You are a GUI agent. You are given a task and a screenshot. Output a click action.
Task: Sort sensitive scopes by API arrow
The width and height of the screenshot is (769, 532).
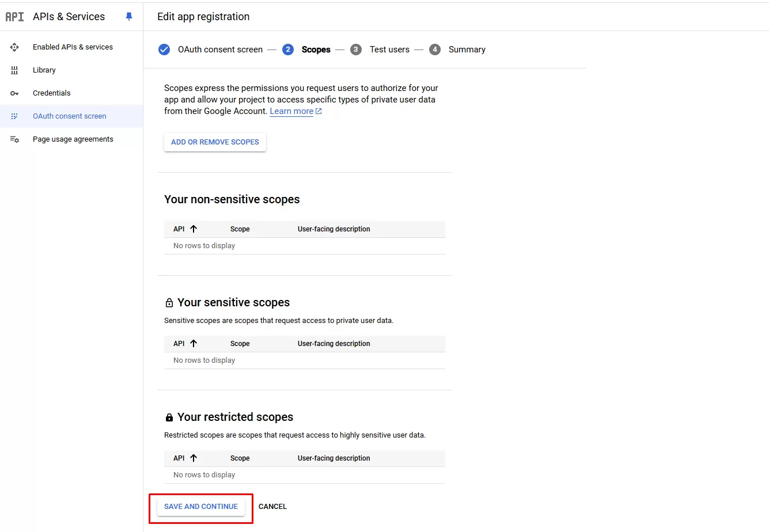pos(194,344)
